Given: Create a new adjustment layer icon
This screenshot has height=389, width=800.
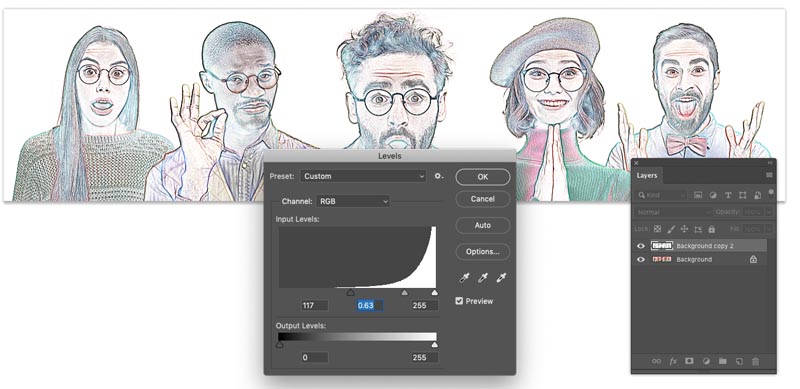Looking at the screenshot, I should point(706,361).
